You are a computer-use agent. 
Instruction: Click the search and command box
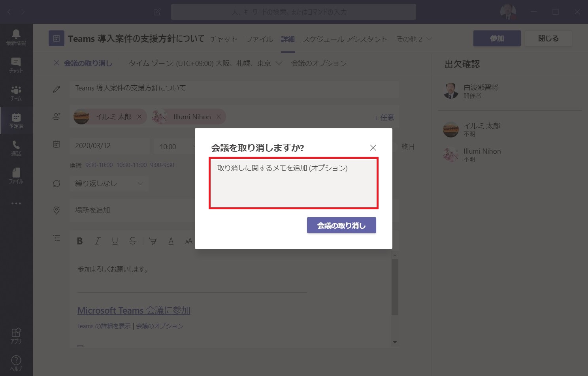click(294, 12)
